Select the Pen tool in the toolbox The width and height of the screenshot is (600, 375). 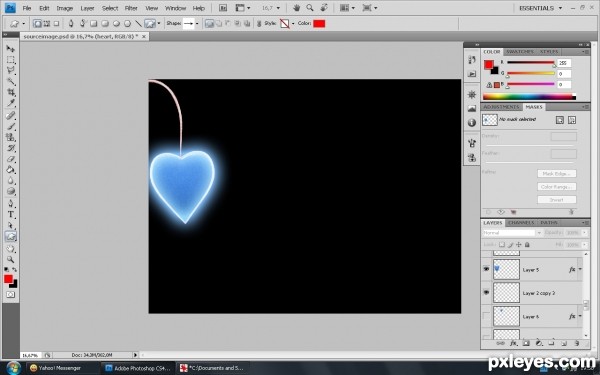10,204
